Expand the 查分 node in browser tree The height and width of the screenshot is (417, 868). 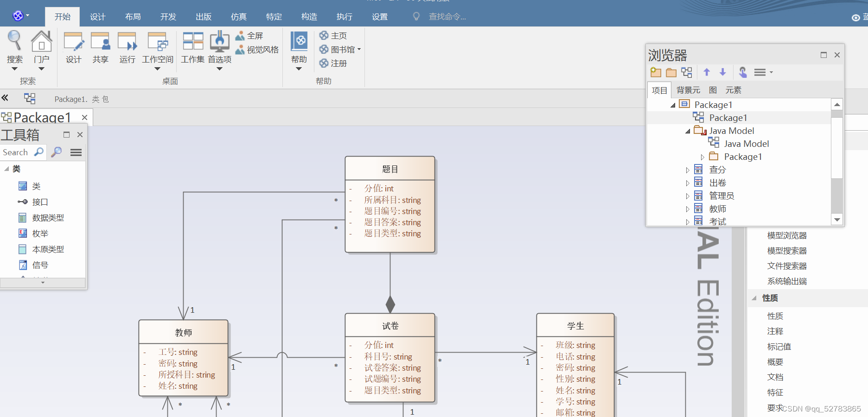(x=688, y=170)
